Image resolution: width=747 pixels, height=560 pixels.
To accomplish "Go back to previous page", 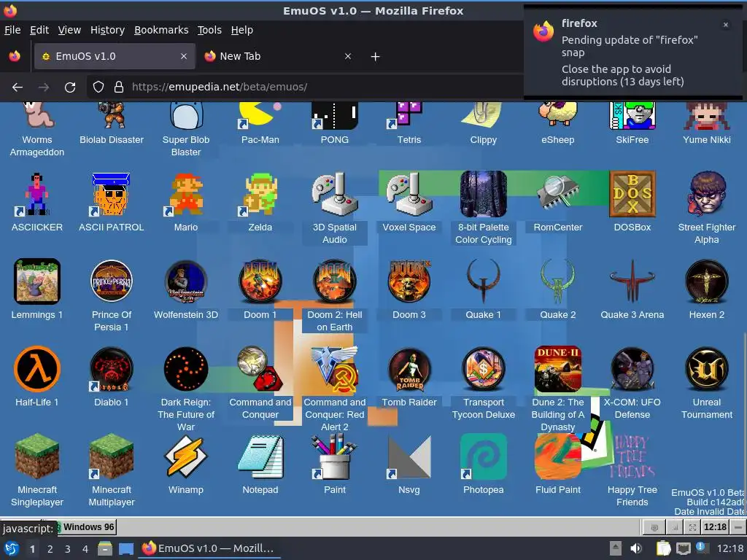I will coord(18,87).
